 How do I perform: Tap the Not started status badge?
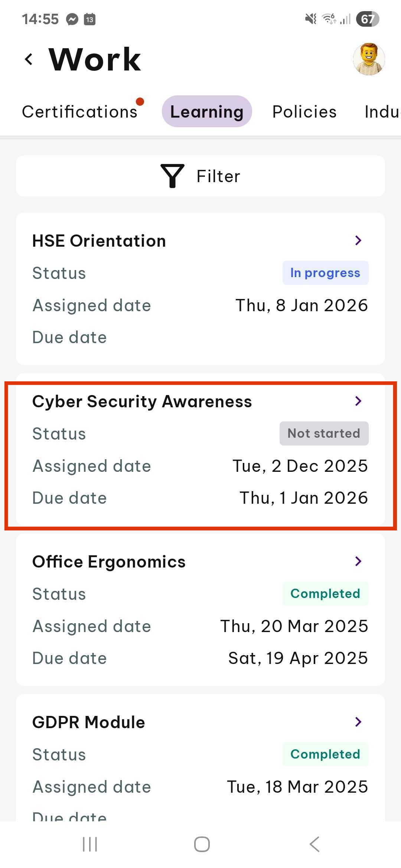tap(324, 433)
